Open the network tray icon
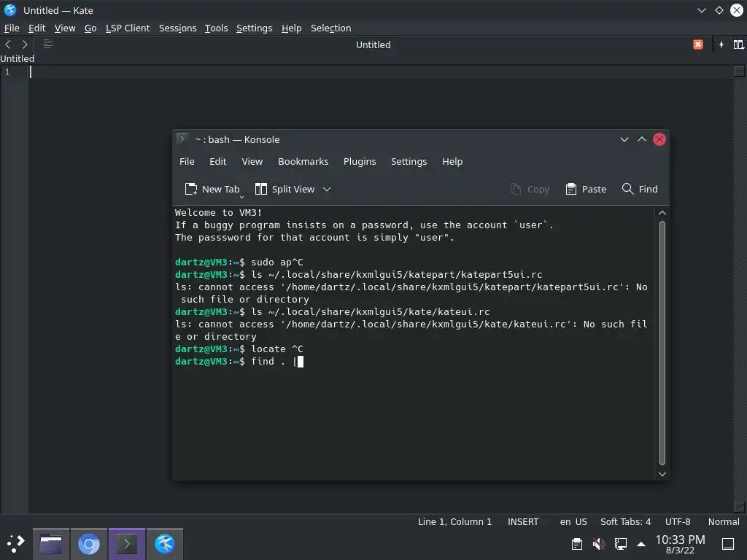Screen dimensions: 747x560 [620, 543]
